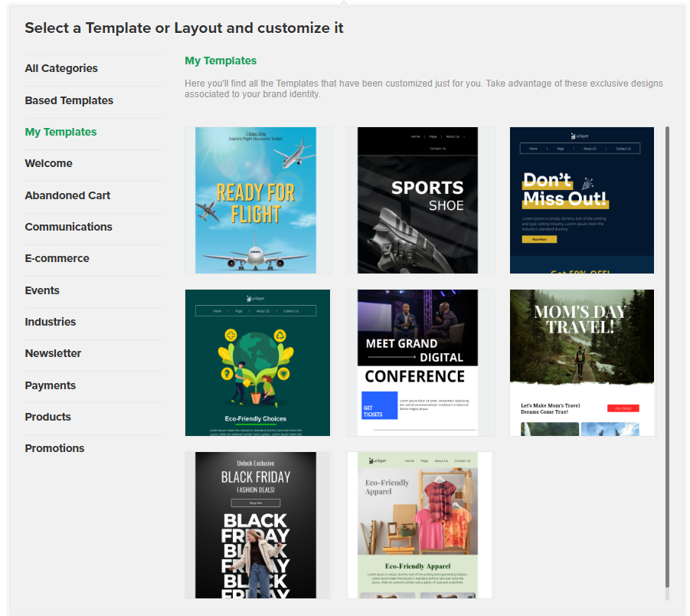Go to Promotions category
690x616 pixels.
[54, 448]
